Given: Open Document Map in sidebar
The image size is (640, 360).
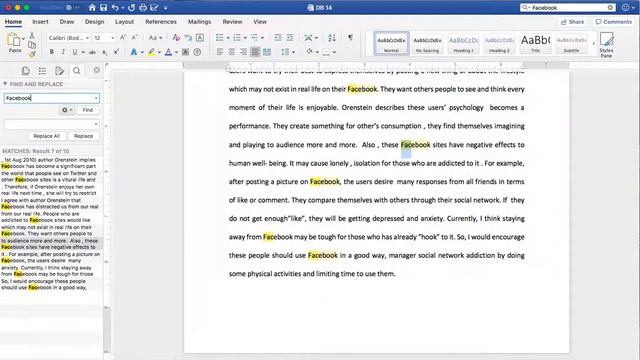Looking at the screenshot, I should (x=42, y=71).
